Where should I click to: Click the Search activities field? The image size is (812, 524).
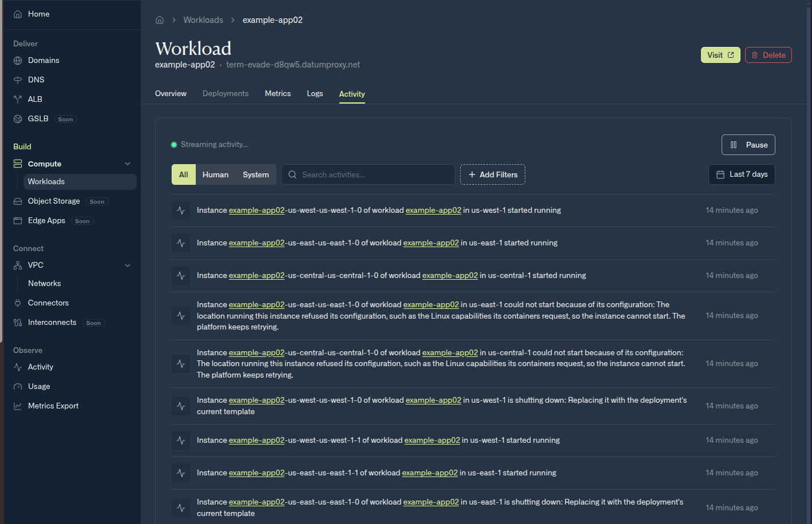click(368, 174)
